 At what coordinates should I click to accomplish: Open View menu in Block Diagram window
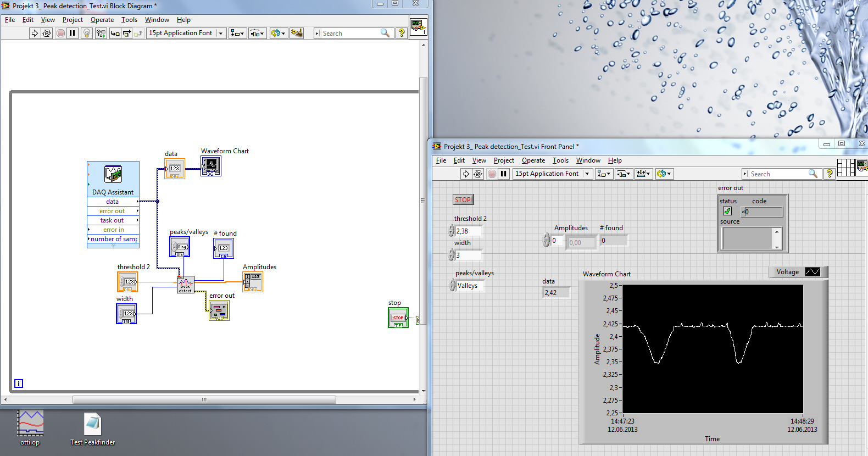[x=48, y=20]
